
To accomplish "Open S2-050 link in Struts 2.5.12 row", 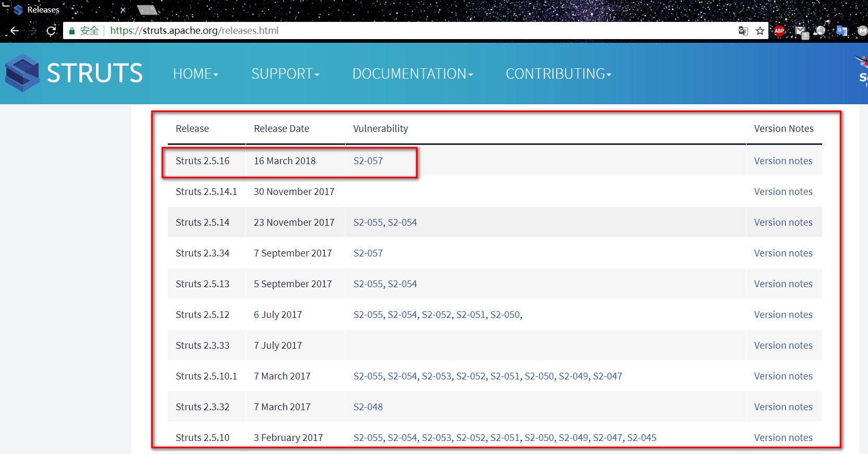I will tap(505, 315).
